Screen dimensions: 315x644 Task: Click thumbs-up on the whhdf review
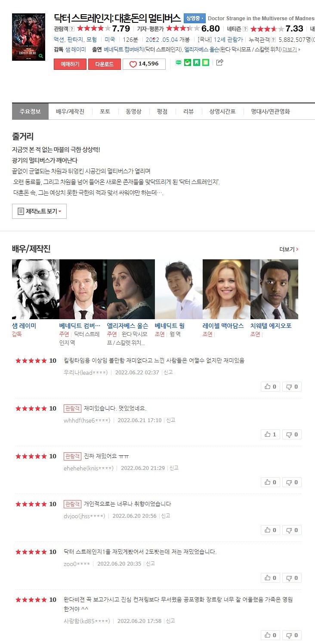(270, 434)
